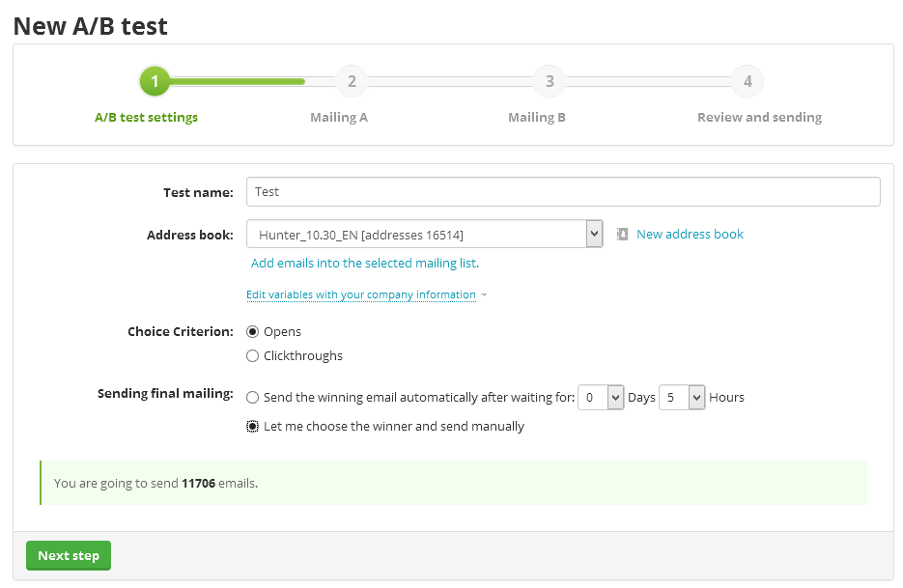Click step 1 circle in progress bar

[155, 81]
